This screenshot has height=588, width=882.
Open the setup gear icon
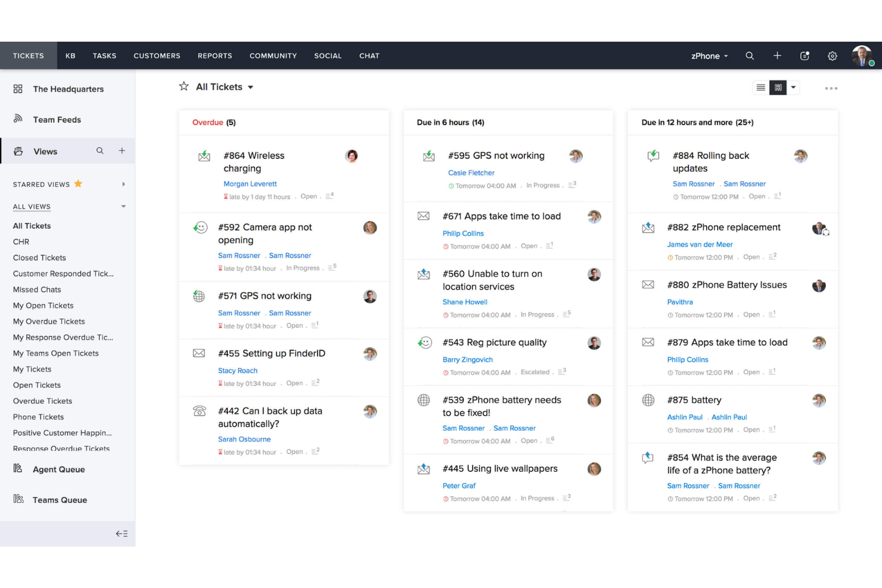click(x=832, y=55)
